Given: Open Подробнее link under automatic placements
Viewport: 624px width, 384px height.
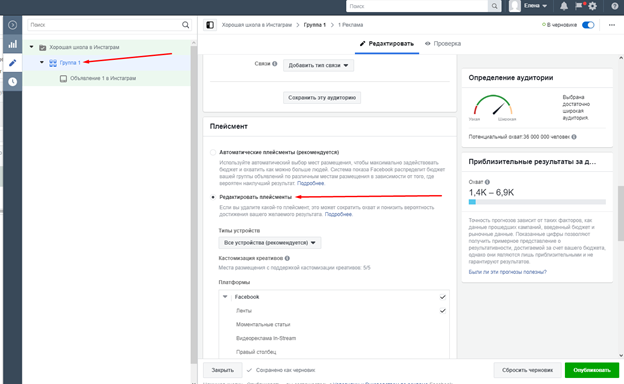Looking at the screenshot, I should [310, 183].
